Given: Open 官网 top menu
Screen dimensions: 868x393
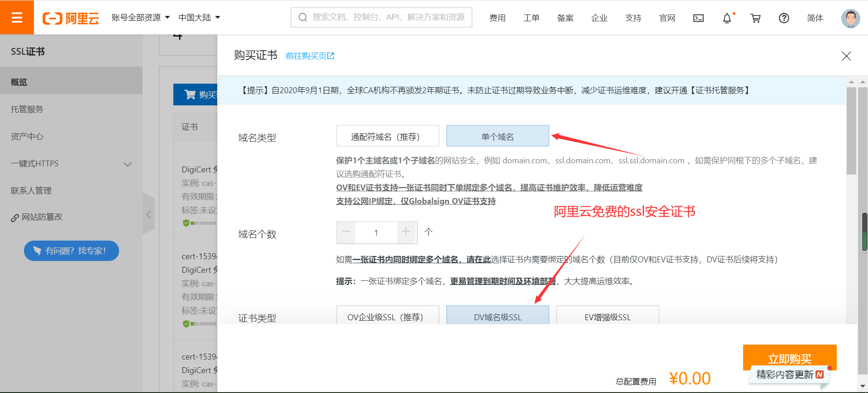Looking at the screenshot, I should [667, 18].
